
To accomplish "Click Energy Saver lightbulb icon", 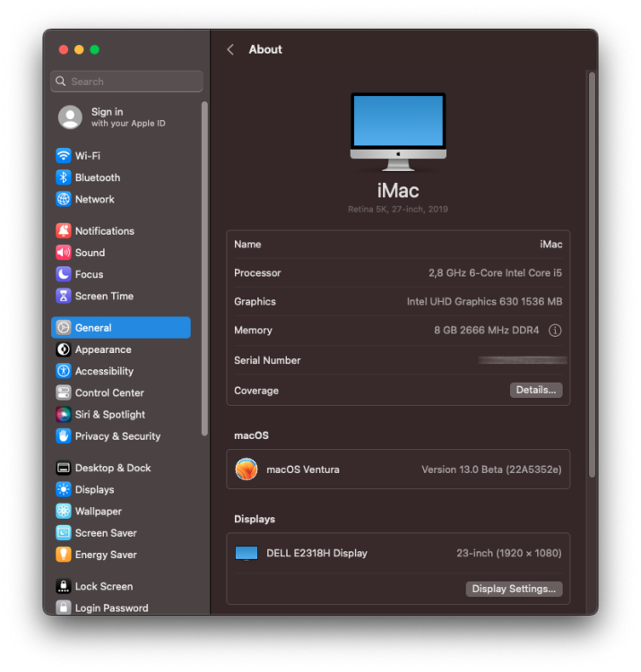I will click(x=64, y=555).
